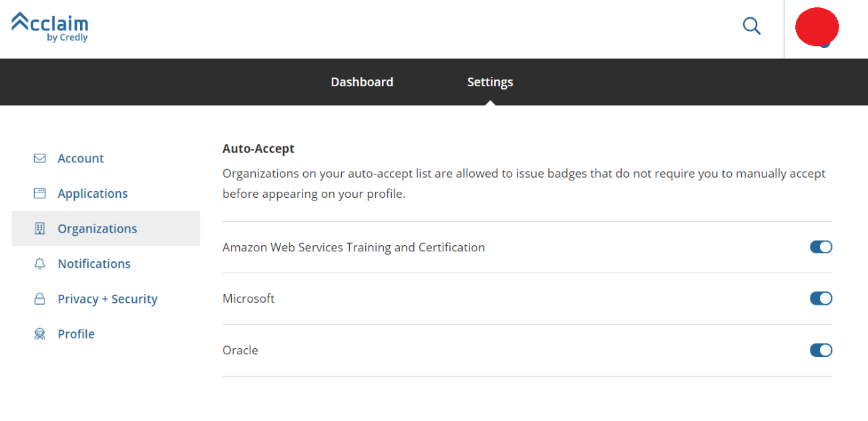Click the window icon beside Applications
The image size is (868, 421).
pos(40,194)
